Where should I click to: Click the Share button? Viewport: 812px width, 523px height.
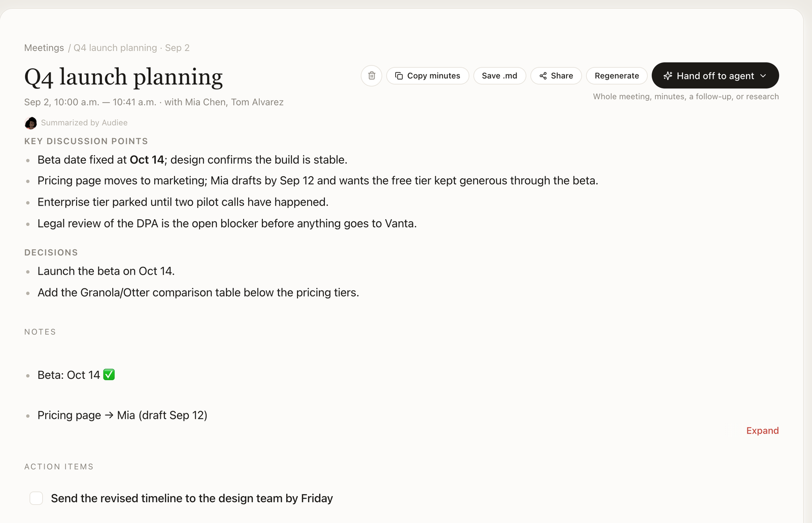[556, 76]
